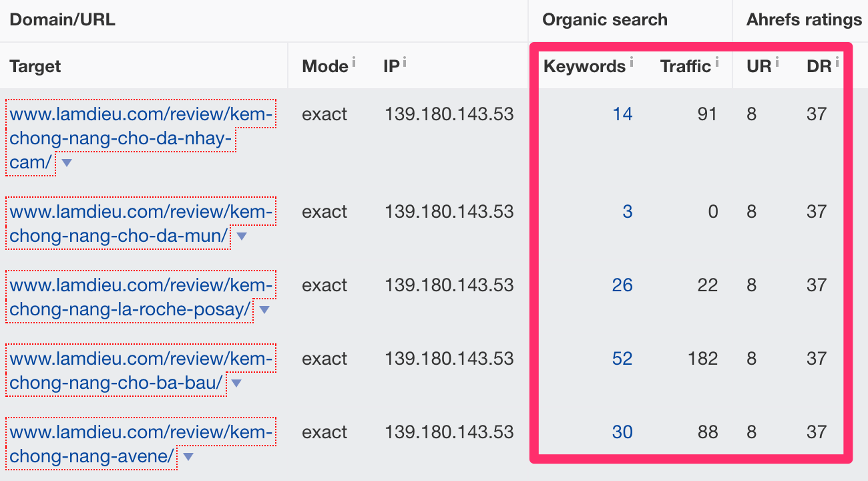
Task: Select traffic value 182
Action: coord(702,359)
